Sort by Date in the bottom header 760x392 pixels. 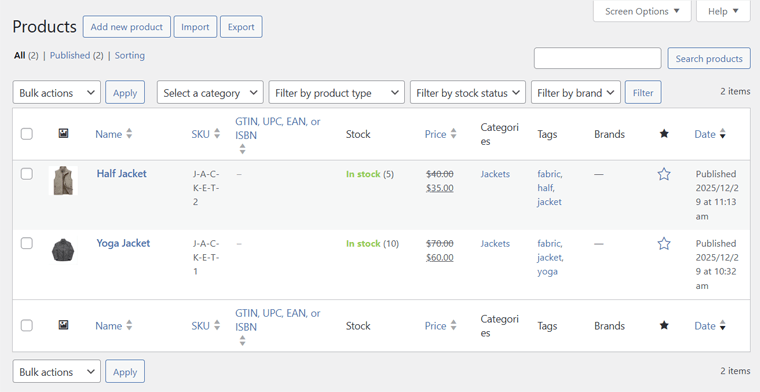[x=710, y=326]
